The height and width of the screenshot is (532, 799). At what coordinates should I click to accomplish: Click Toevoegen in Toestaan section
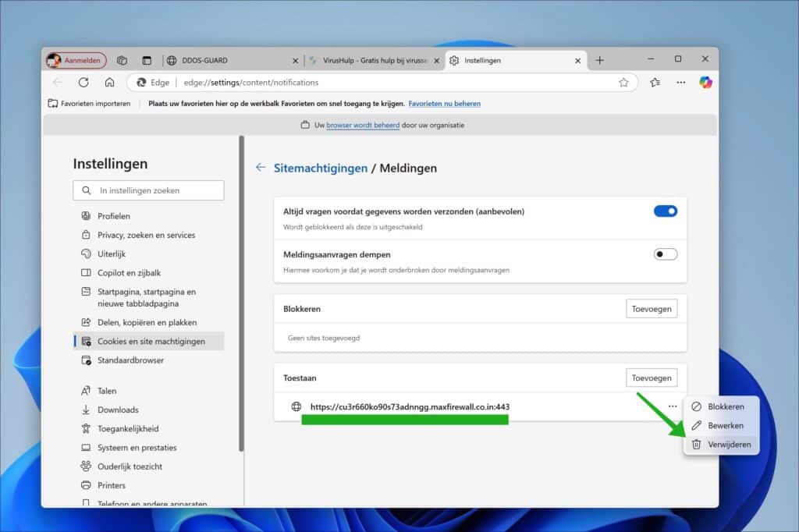click(x=652, y=378)
